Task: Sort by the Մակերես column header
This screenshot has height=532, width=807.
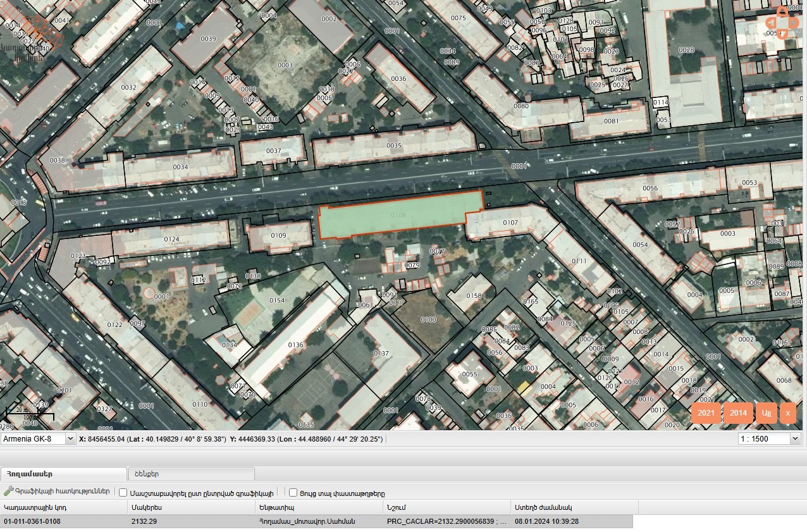Action: 190,507
